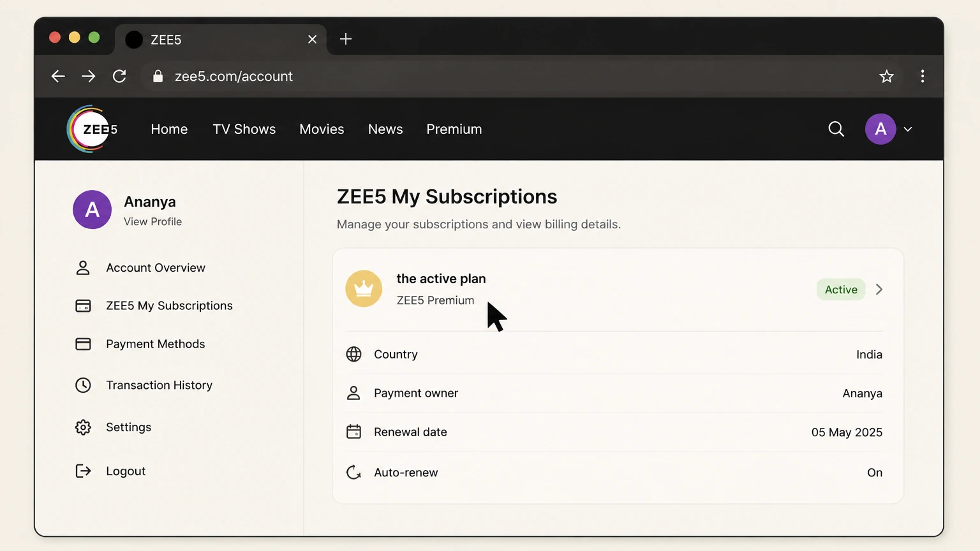Click the purple A avatar in header
Screen dimensions: 980x551
pos(880,129)
